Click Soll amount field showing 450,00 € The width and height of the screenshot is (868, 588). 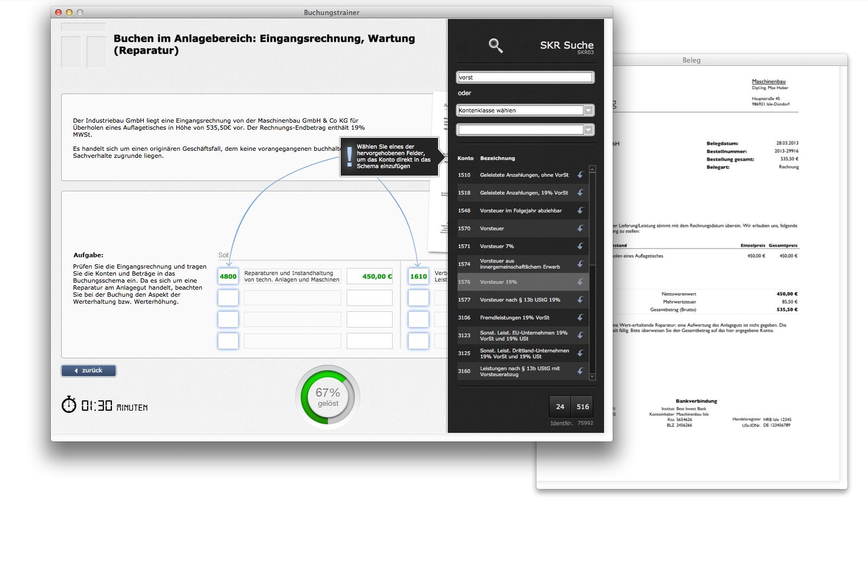pos(369,276)
